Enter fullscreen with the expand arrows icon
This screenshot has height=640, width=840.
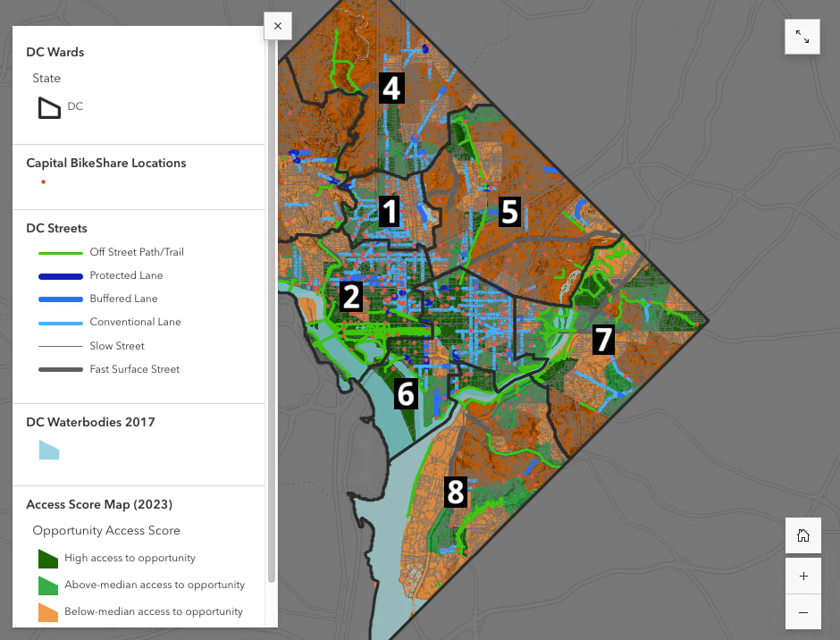click(802, 37)
